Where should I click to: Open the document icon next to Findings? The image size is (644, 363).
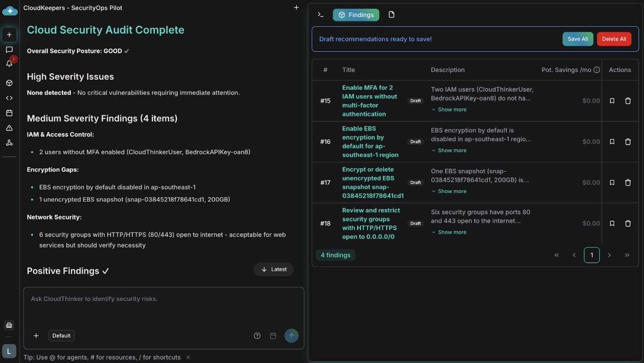click(392, 15)
